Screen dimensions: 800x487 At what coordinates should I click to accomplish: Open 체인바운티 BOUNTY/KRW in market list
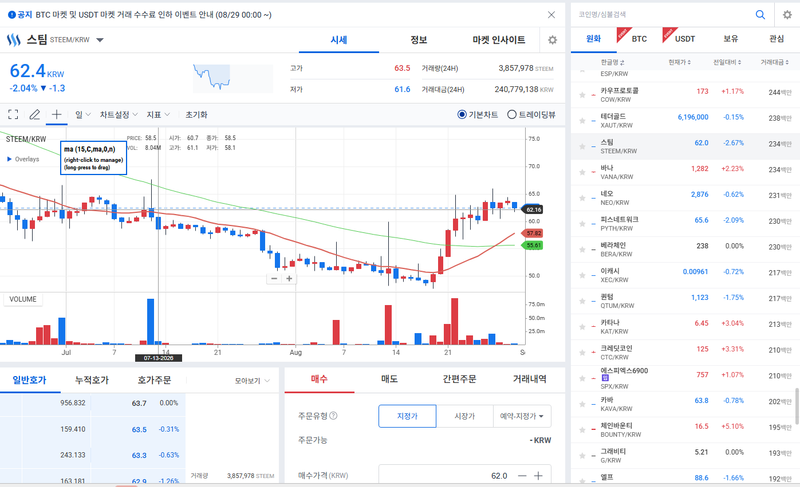click(x=684, y=430)
